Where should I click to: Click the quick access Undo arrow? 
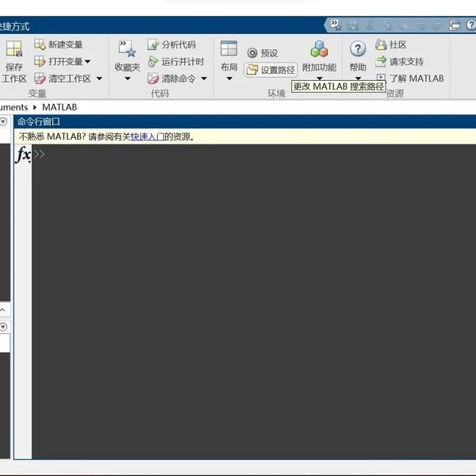(x=421, y=25)
